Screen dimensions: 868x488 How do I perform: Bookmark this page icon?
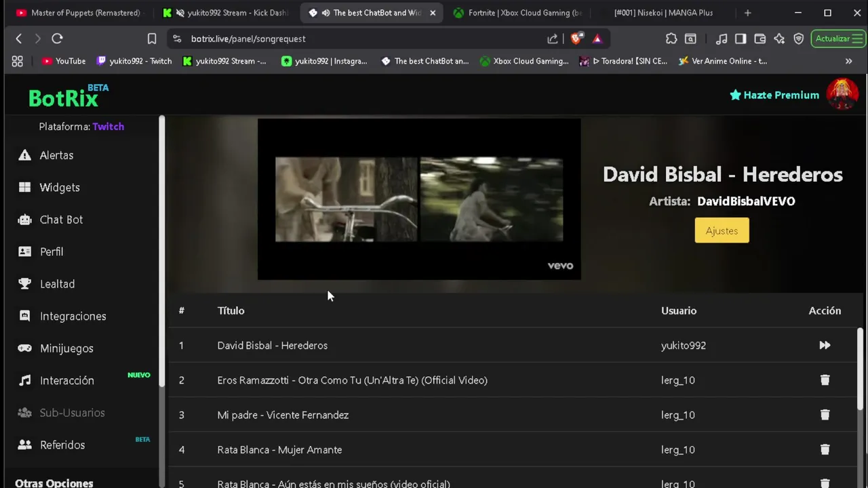[152, 39]
